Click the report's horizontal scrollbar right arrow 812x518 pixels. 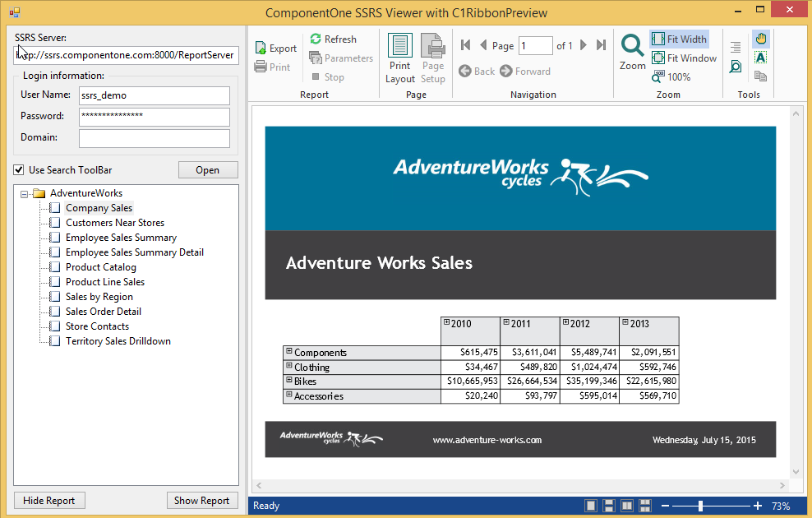pos(782,485)
